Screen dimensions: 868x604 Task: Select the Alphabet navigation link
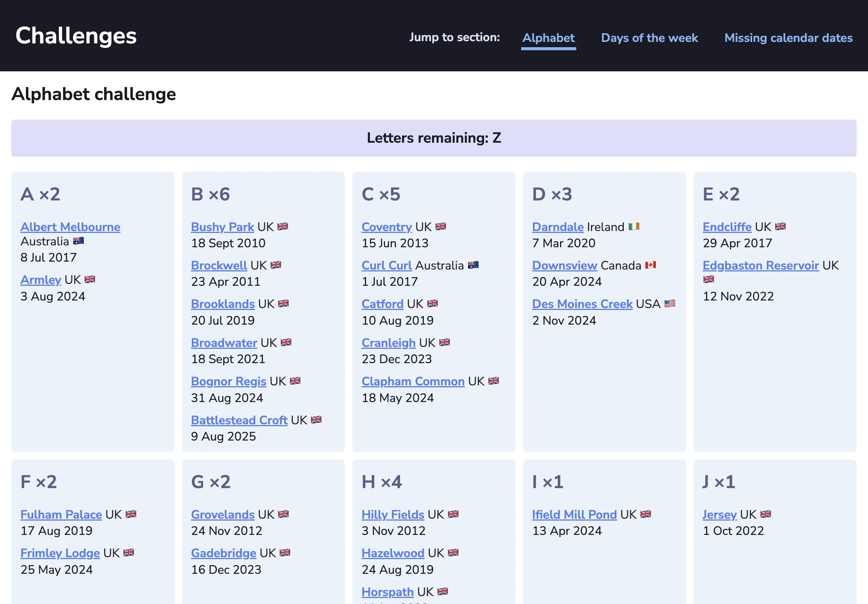point(548,38)
